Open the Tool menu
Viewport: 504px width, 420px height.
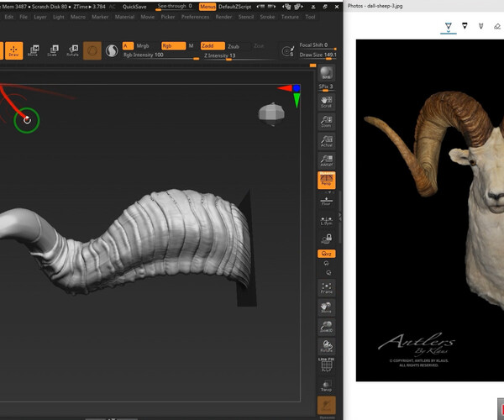pyautogui.click(x=310, y=17)
